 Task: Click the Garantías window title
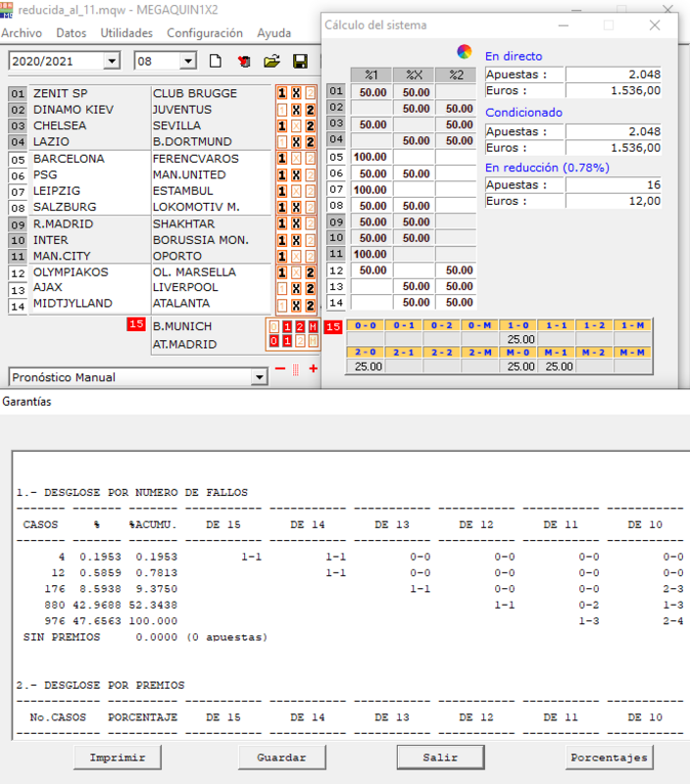point(26,402)
